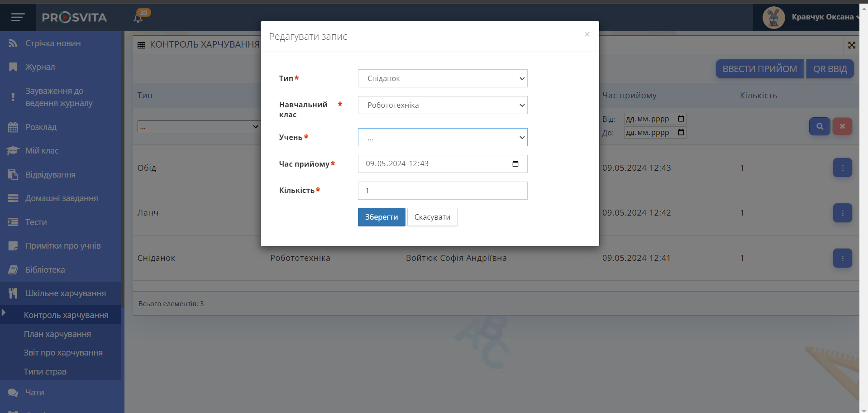Close the Редагувати запис dialog
The width and height of the screenshot is (868, 413).
(587, 34)
